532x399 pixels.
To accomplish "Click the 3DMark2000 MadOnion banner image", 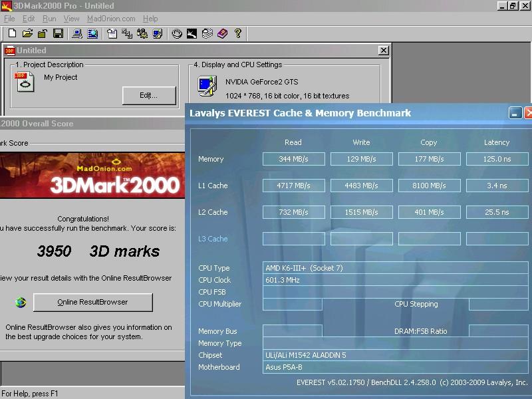I will click(x=92, y=175).
